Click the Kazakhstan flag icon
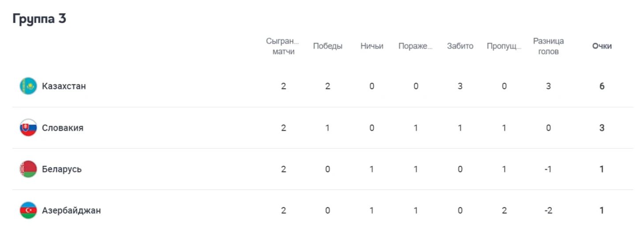Image resolution: width=644 pixels, height=240 pixels. [28, 86]
